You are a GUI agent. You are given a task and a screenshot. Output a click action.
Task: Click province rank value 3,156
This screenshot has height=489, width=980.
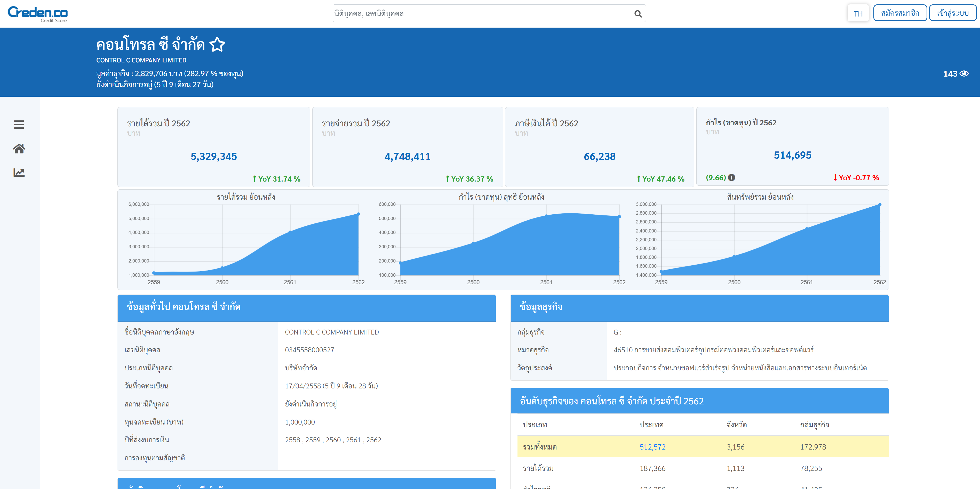[735, 447]
